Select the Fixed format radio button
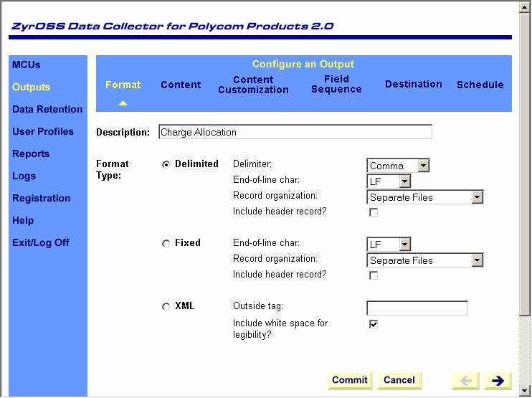The height and width of the screenshot is (398, 532). tap(166, 244)
